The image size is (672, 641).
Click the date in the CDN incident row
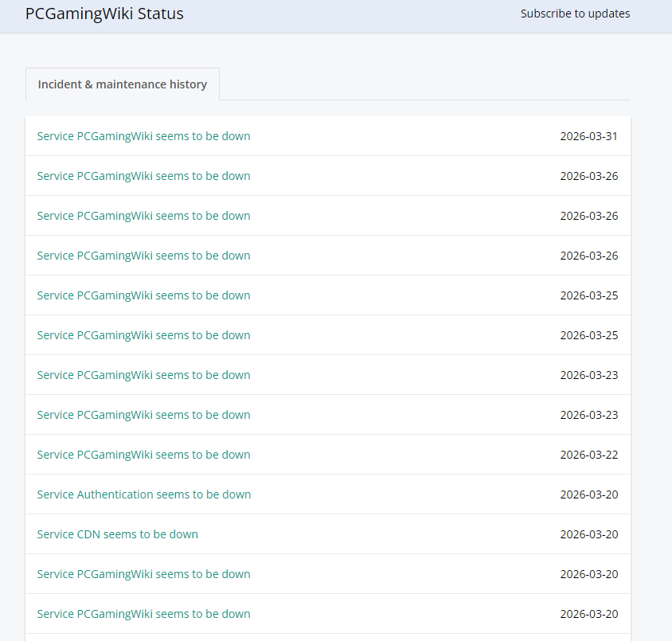pyautogui.click(x=589, y=534)
